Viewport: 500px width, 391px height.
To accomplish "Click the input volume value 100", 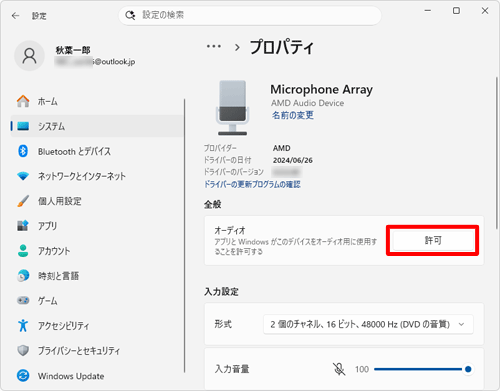I will click(x=362, y=369).
